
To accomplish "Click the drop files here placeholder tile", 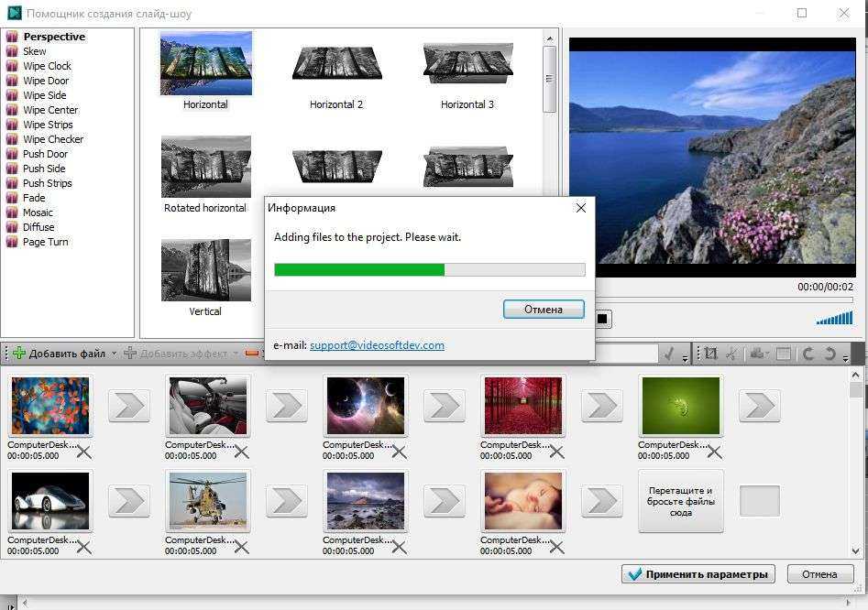I will pos(681,501).
